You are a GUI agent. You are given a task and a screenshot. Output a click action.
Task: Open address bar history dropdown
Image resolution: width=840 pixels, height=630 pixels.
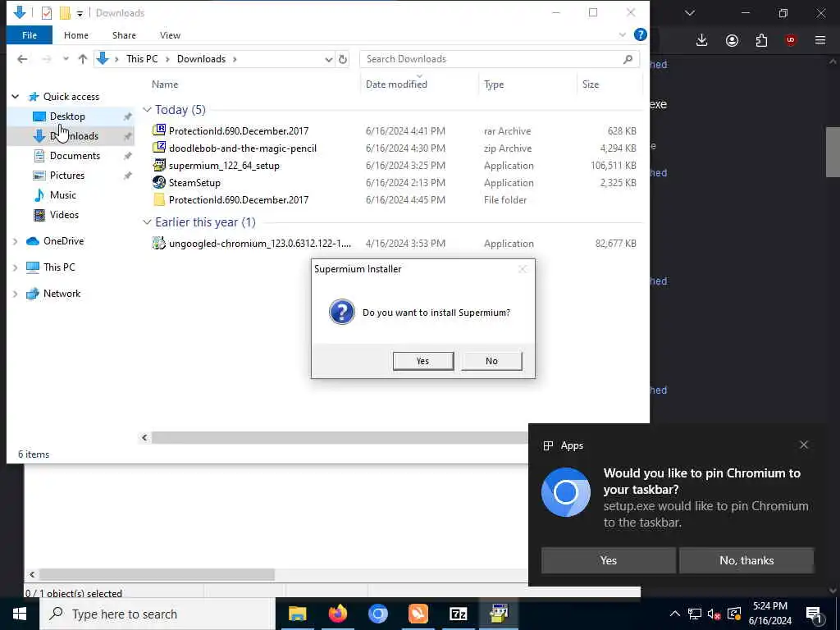tap(328, 59)
